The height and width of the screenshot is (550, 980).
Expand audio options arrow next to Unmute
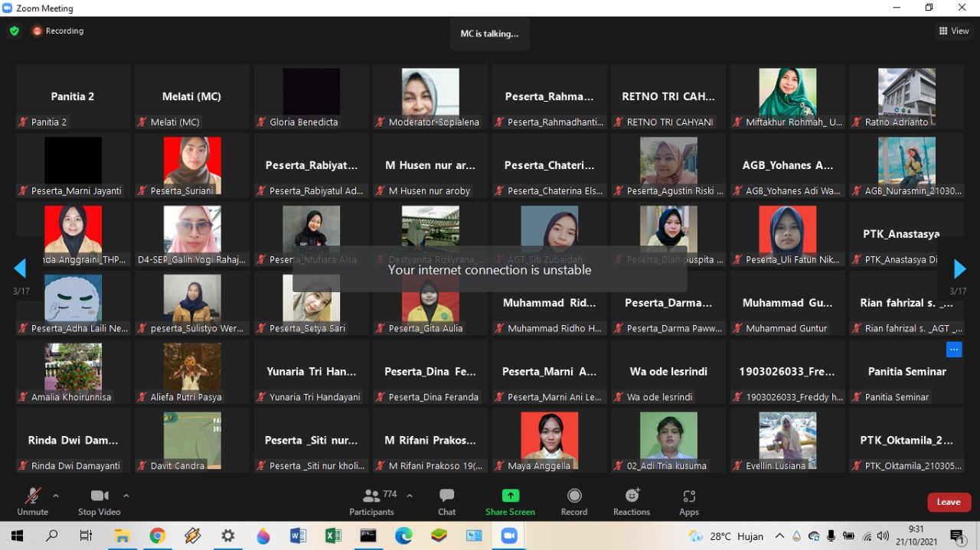[55, 496]
